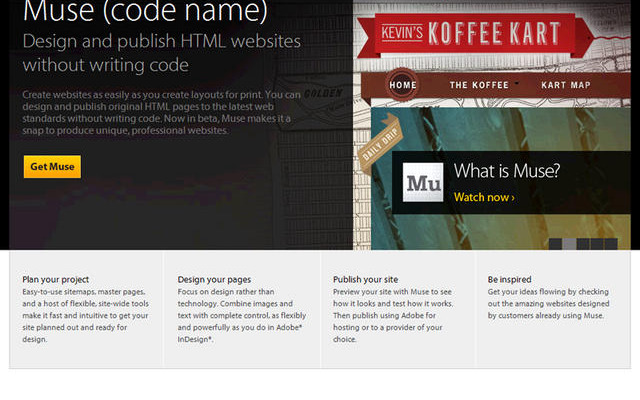Click the Get your ideas flowing description

pyautogui.click(x=549, y=304)
